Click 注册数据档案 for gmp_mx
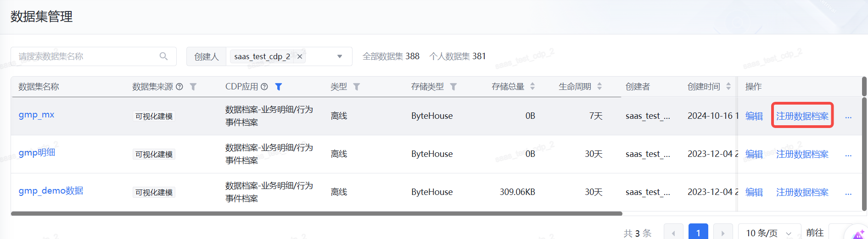Image resolution: width=868 pixels, height=239 pixels. (x=802, y=116)
